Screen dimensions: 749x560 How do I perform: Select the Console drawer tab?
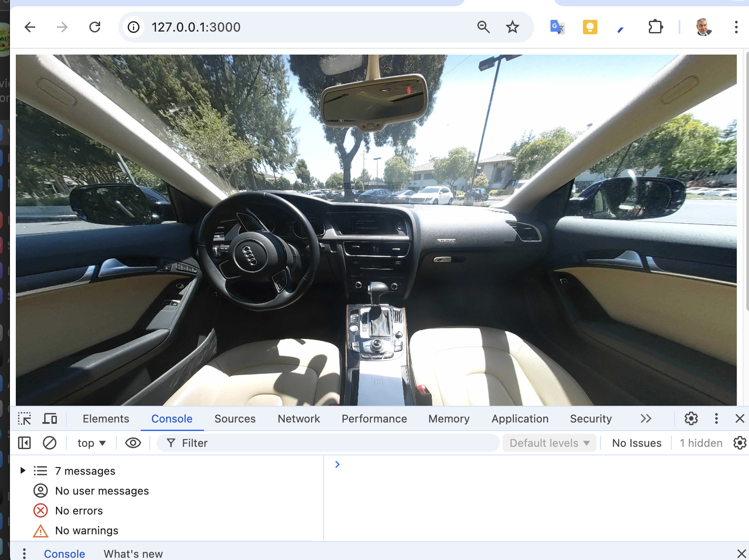tap(65, 554)
